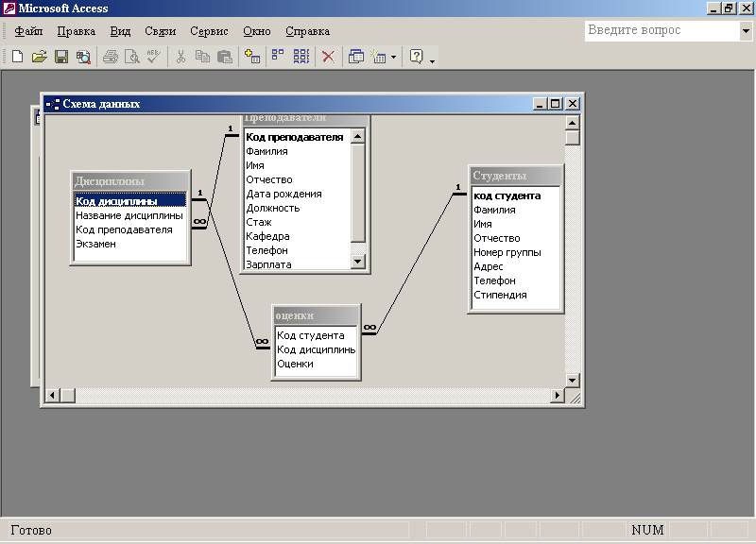Open print preview magnifier icon

131,57
